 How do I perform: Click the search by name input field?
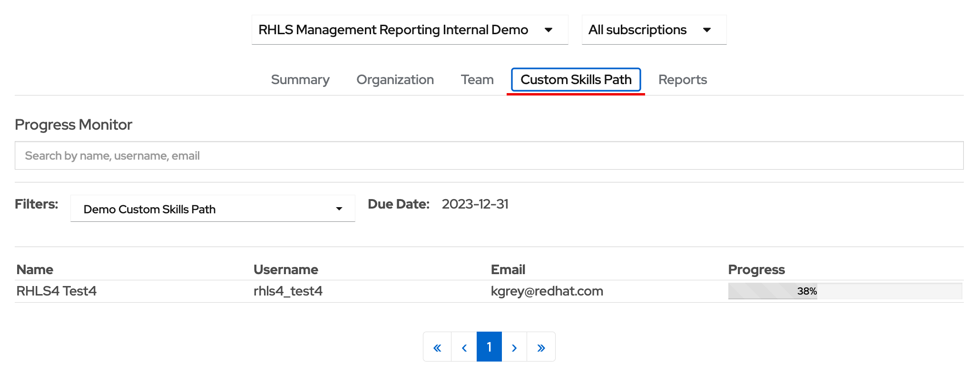pyautogui.click(x=489, y=156)
